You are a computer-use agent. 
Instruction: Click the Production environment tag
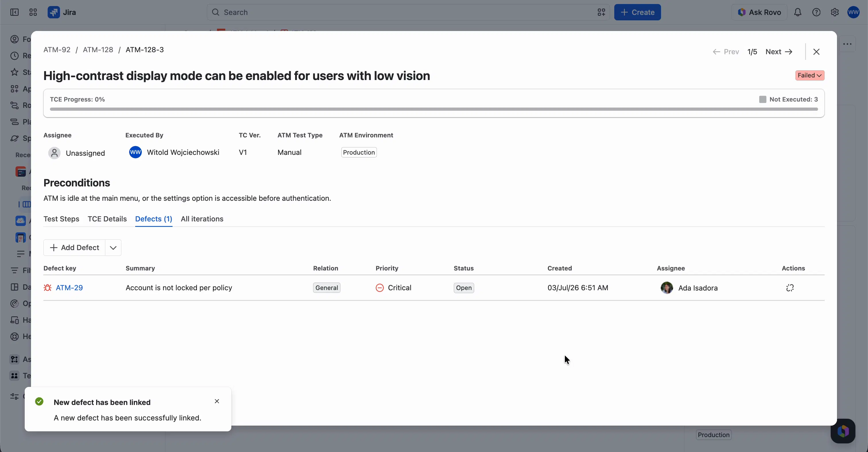click(x=359, y=153)
